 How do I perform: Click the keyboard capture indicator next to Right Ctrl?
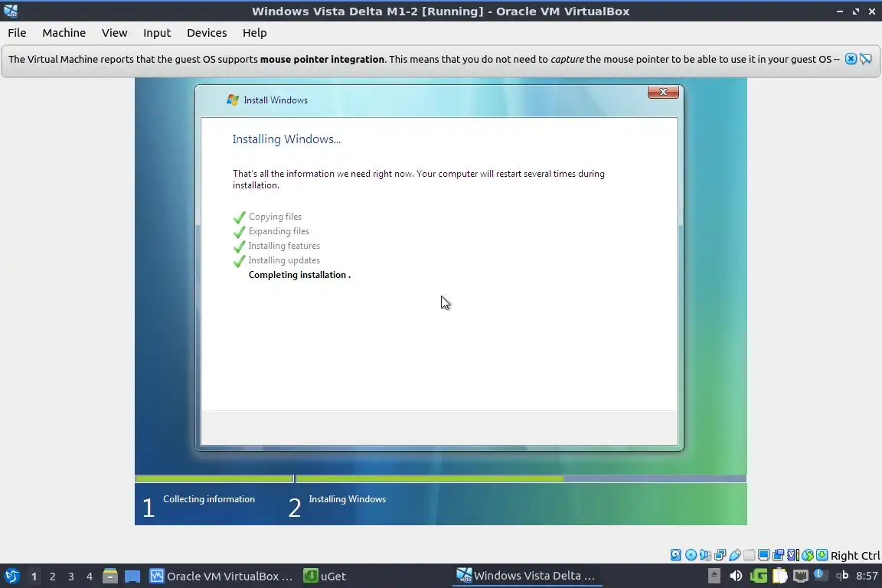tap(822, 555)
